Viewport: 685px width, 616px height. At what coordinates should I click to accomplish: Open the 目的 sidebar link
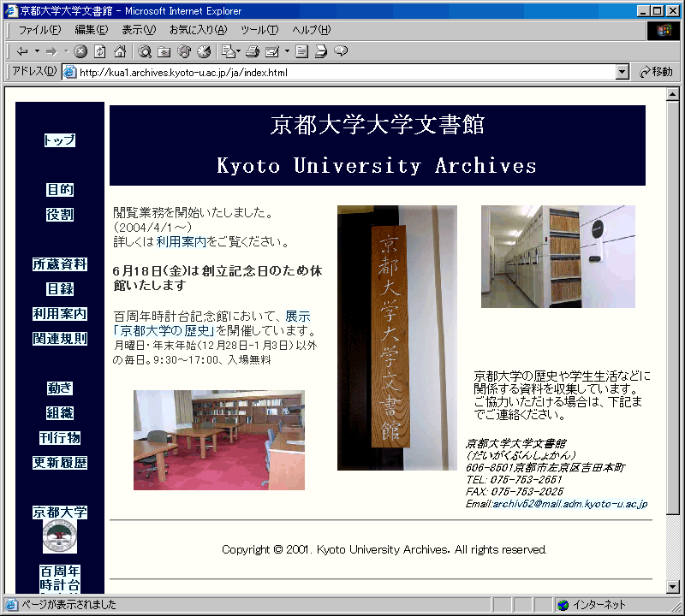click(60, 189)
